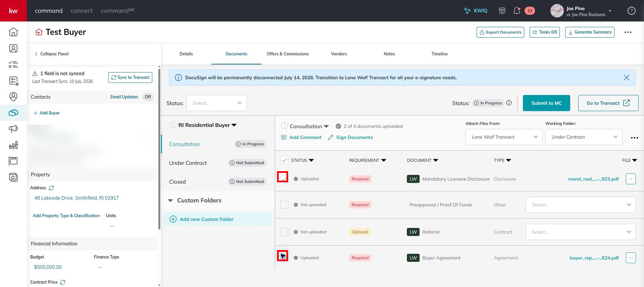This screenshot has height=287, width=644.
Task: Switch to the Vendors tab
Action: 339,54
